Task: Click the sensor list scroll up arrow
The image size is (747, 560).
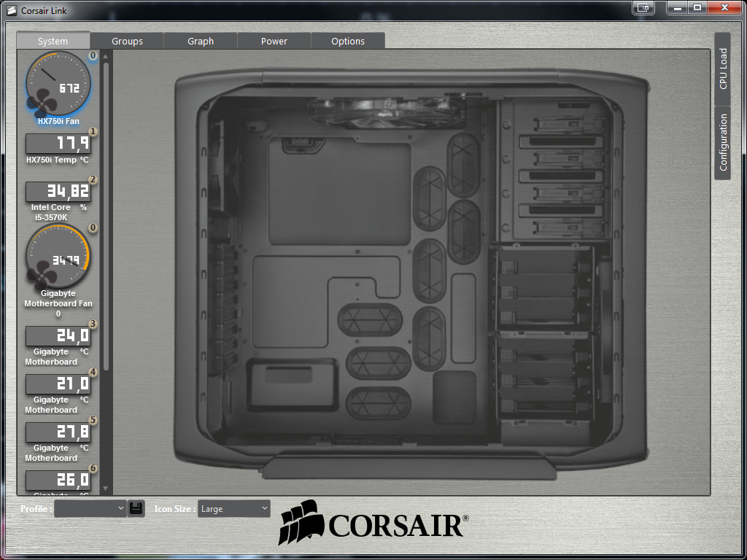Action: pos(106,56)
